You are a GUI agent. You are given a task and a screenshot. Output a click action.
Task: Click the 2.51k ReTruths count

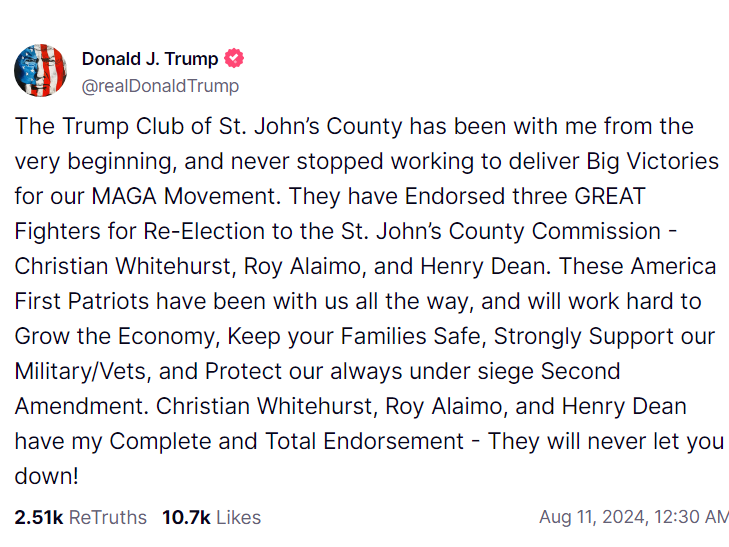point(80,517)
